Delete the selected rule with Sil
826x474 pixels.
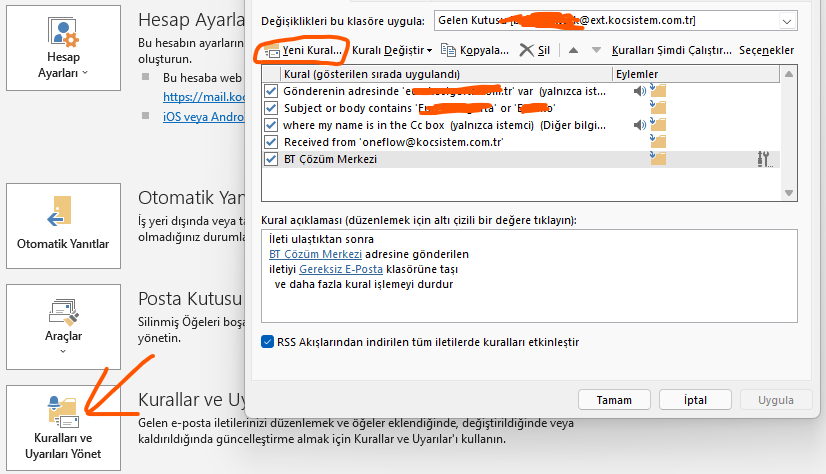point(535,50)
